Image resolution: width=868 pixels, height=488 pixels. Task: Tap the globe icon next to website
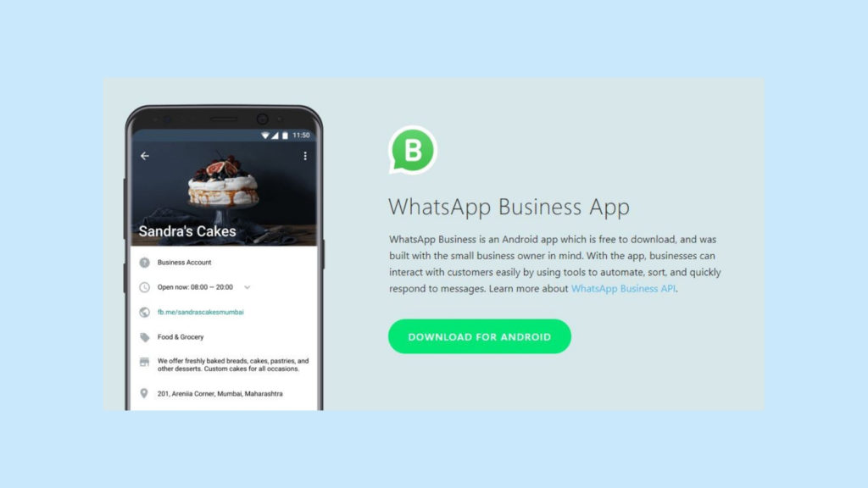144,312
